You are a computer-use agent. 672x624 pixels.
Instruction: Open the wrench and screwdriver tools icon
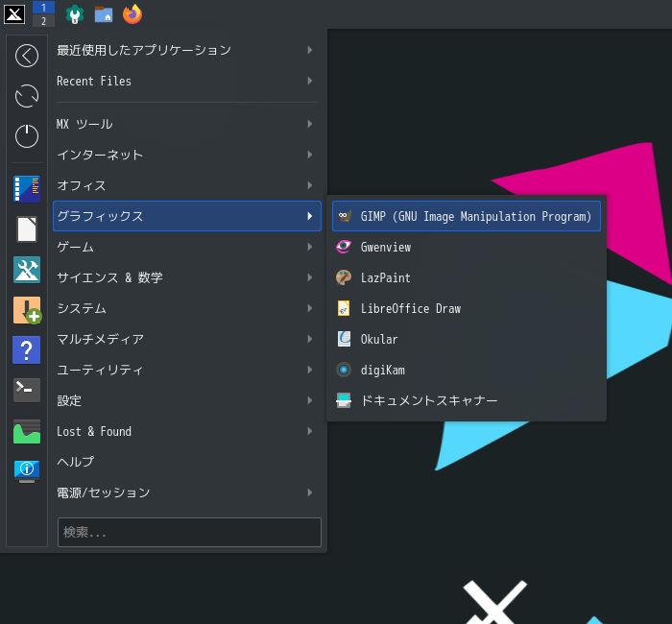[27, 270]
